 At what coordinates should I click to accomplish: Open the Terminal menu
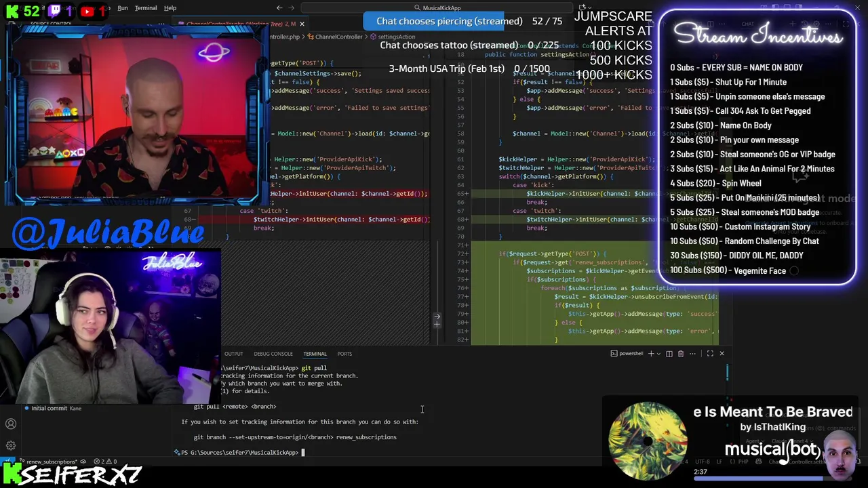146,8
